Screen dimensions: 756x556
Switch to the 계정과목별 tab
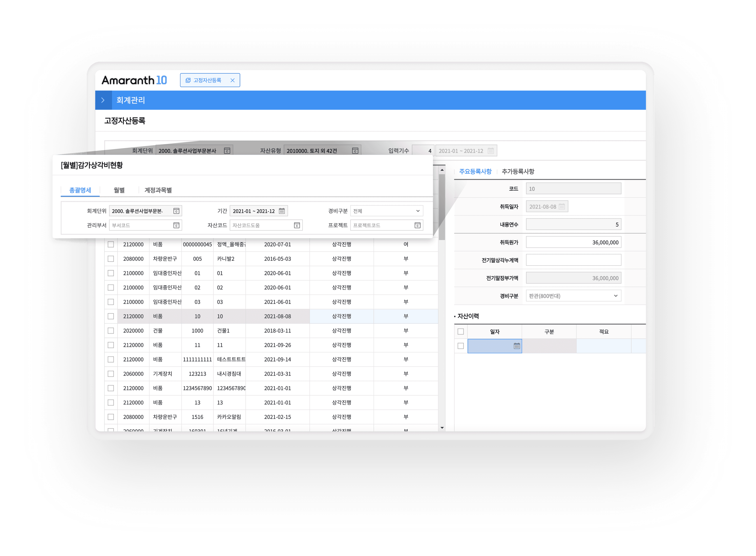click(158, 190)
